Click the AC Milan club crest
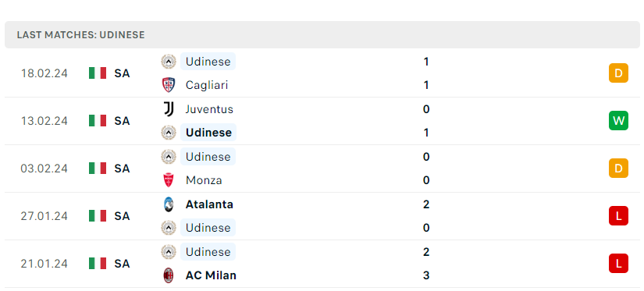Viewport: 644px width, 291px height. [169, 275]
